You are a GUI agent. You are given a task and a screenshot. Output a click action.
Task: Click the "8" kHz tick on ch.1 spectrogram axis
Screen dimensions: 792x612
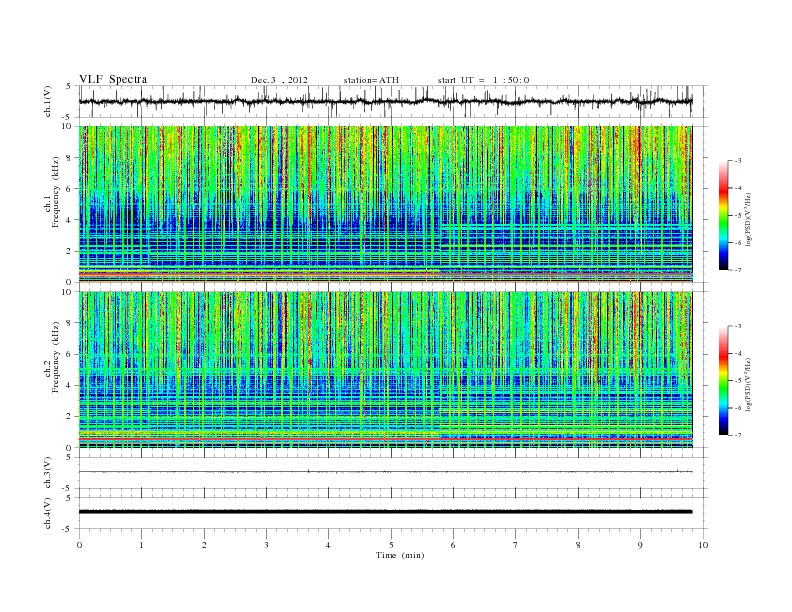coord(69,158)
